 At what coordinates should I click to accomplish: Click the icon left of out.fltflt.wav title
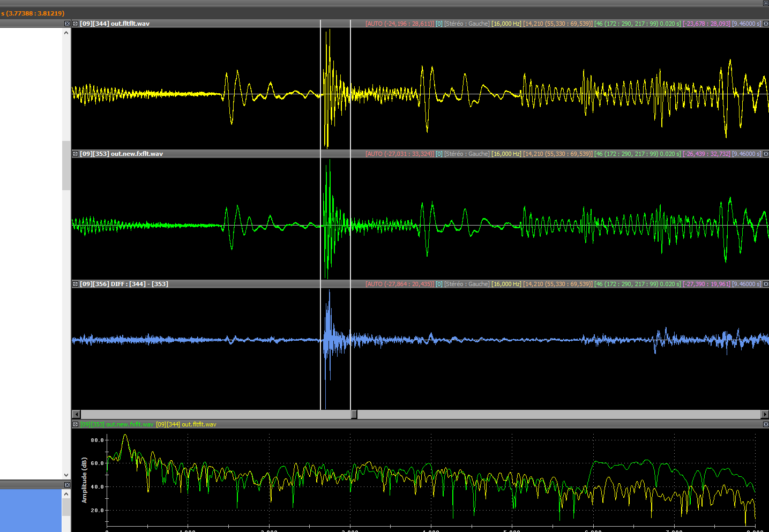[x=75, y=24]
